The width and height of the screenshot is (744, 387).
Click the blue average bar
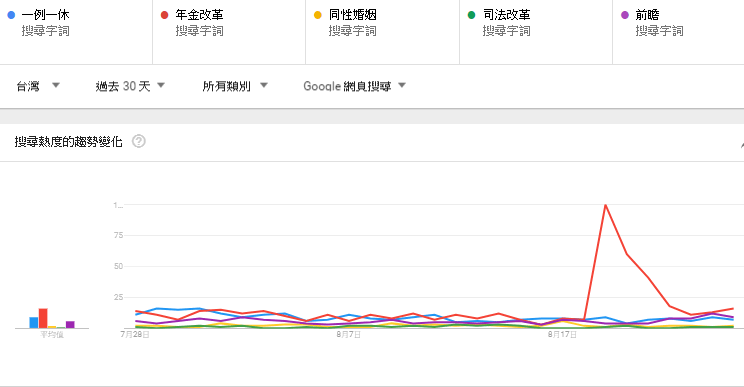[34, 322]
